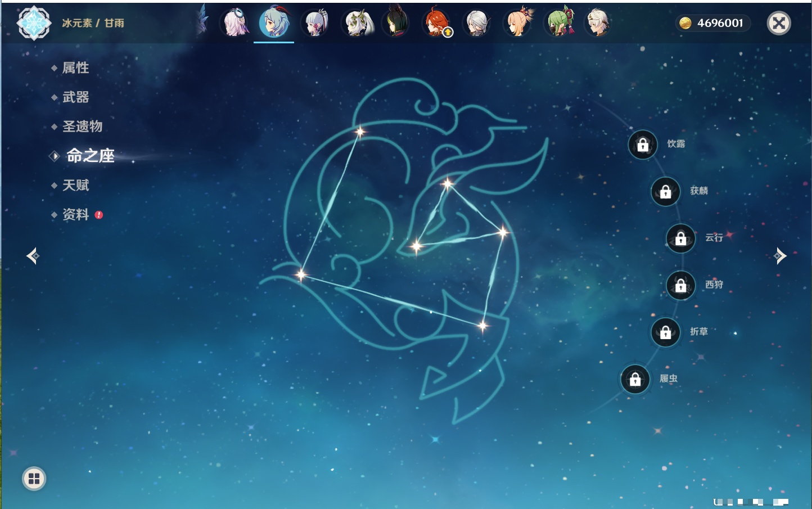The image size is (812, 509).
Task: Open the locked 折草 constellation node
Action: coord(665,332)
